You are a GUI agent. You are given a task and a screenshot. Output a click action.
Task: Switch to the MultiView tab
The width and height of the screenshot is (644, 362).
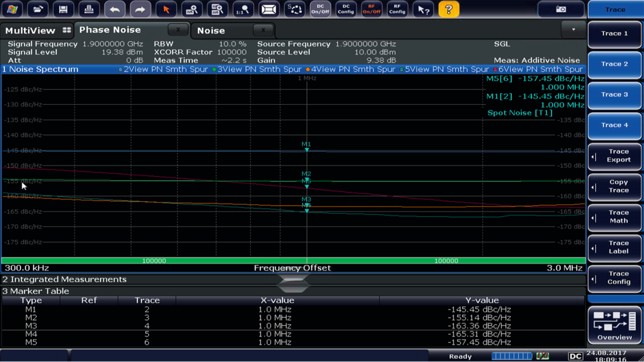[x=37, y=30]
